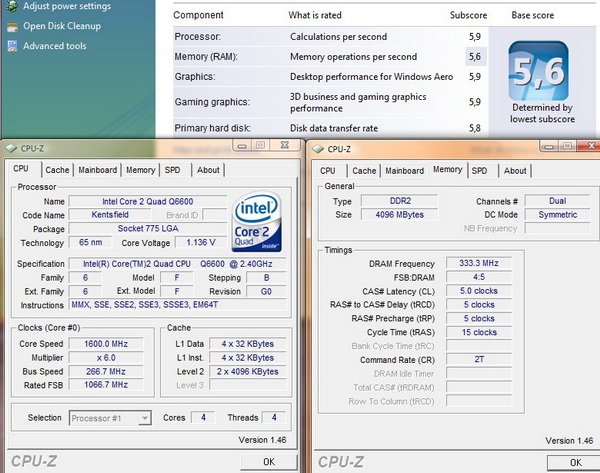Click the memory Size value 4096 MBytes
Screen dimensions: 600x473
coord(400,215)
